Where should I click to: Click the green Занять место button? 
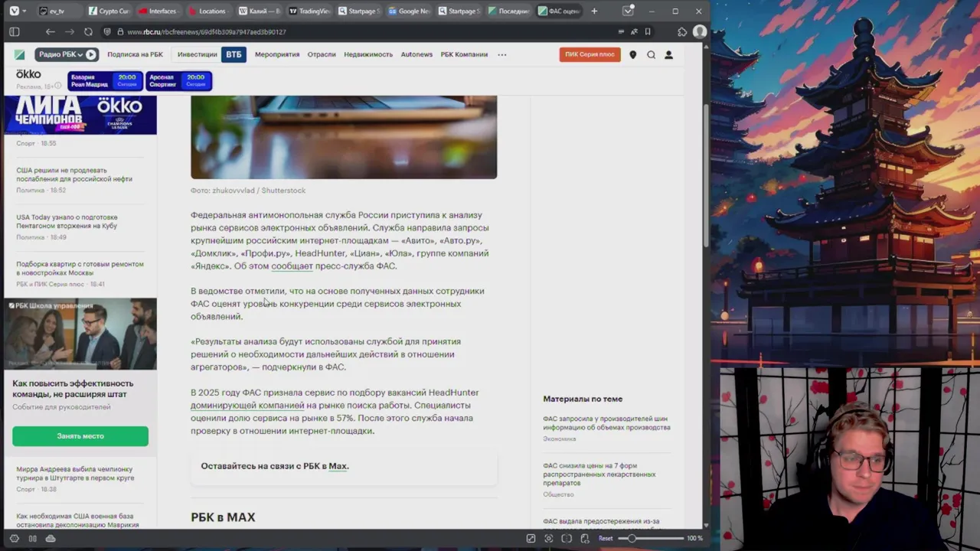[80, 435]
